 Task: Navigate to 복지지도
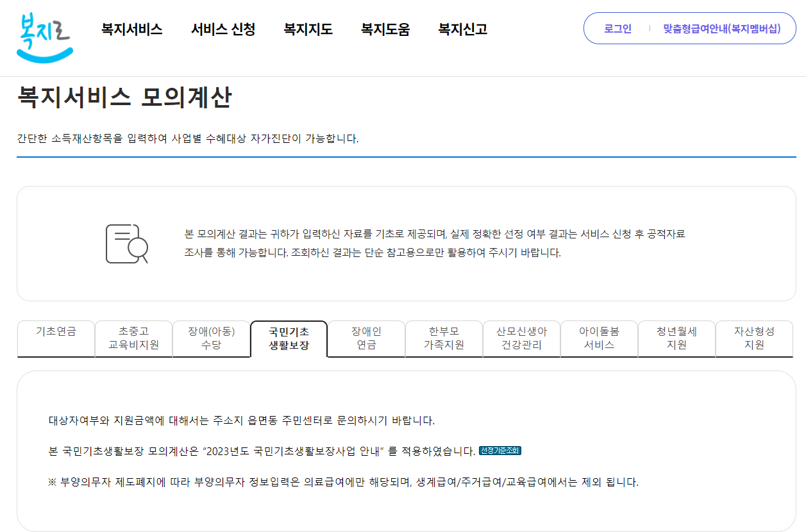(x=307, y=29)
